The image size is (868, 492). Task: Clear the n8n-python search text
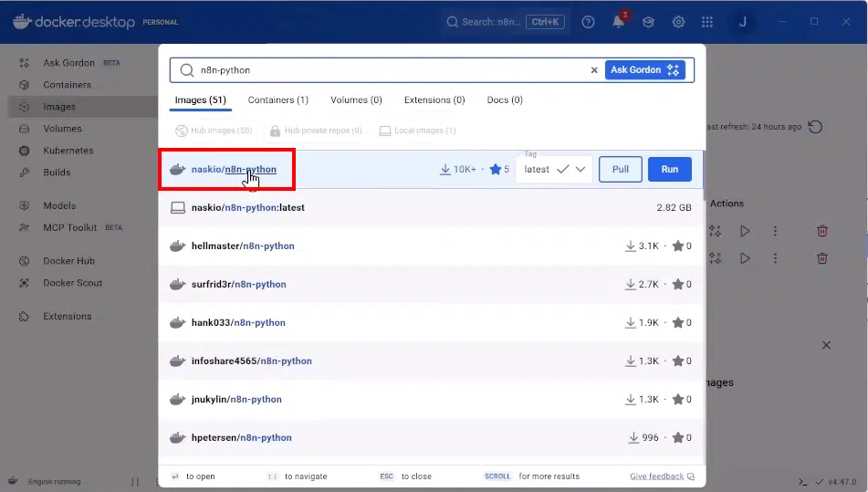pyautogui.click(x=594, y=69)
